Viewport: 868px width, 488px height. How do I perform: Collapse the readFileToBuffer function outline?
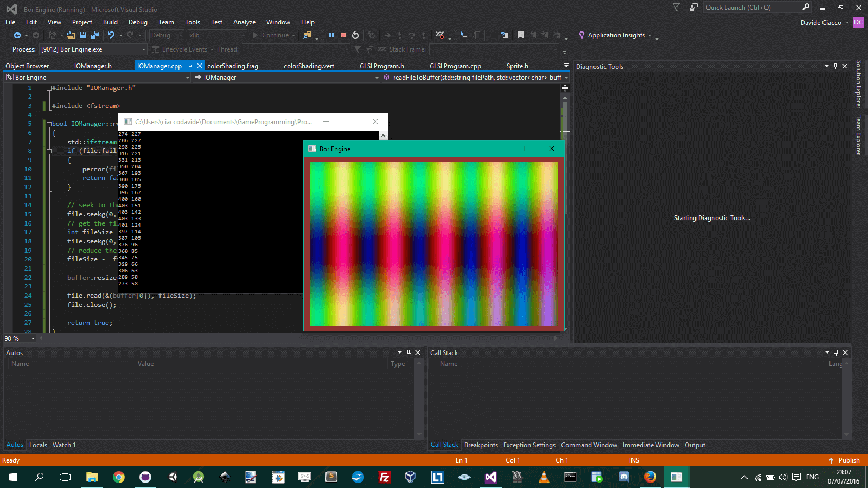coord(49,124)
